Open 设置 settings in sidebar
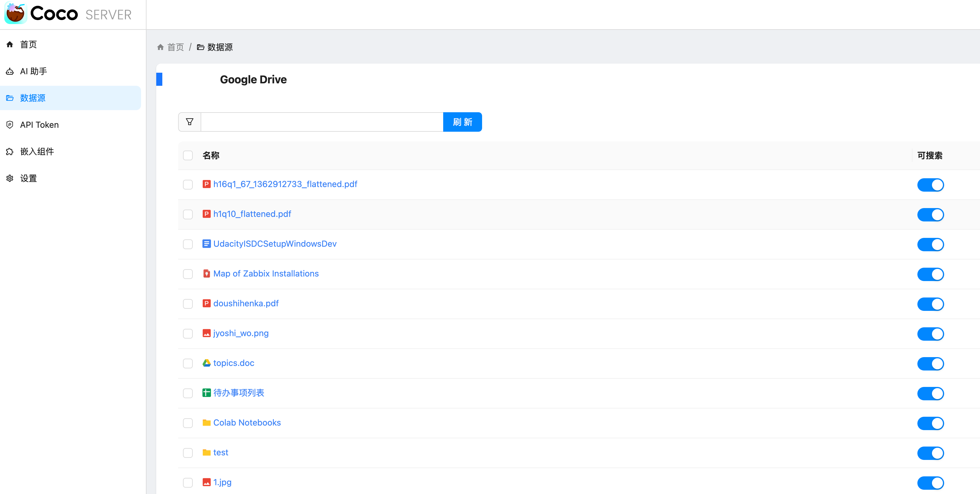Viewport: 980px width, 494px height. pyautogui.click(x=29, y=178)
